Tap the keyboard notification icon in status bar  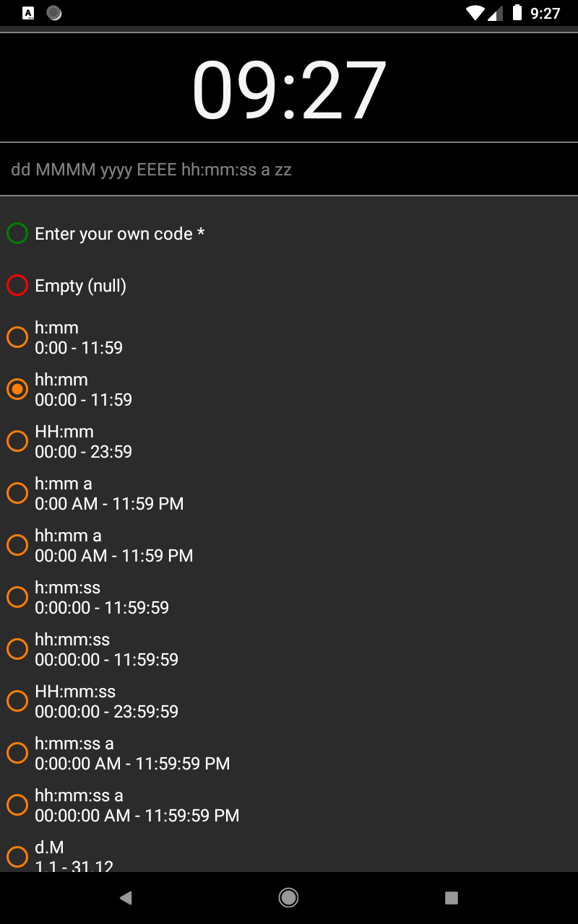28,13
